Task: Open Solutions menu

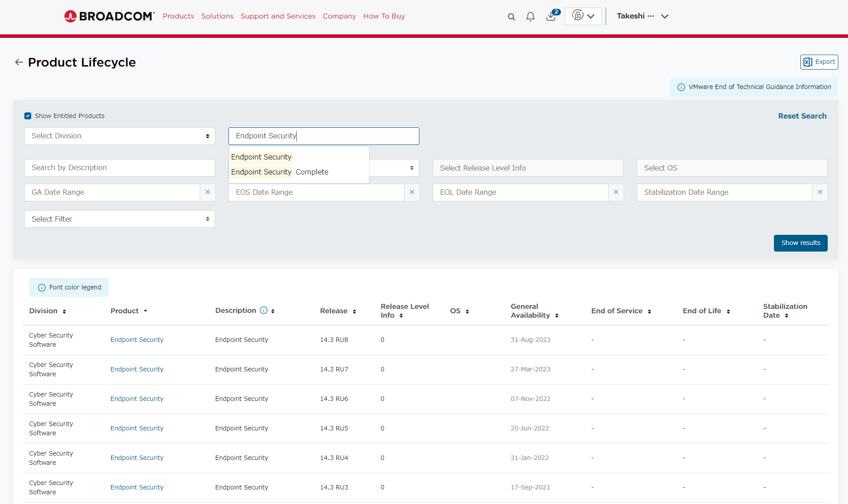Action: 217,16
